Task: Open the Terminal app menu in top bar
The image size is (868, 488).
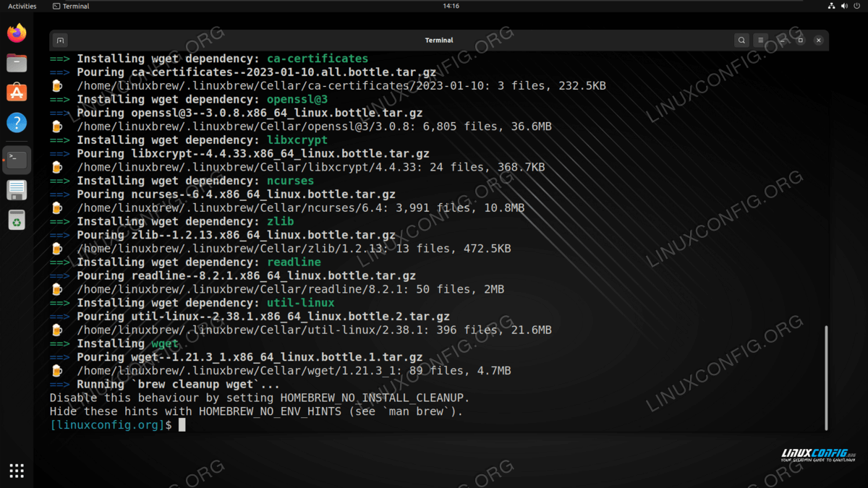Action: tap(72, 6)
